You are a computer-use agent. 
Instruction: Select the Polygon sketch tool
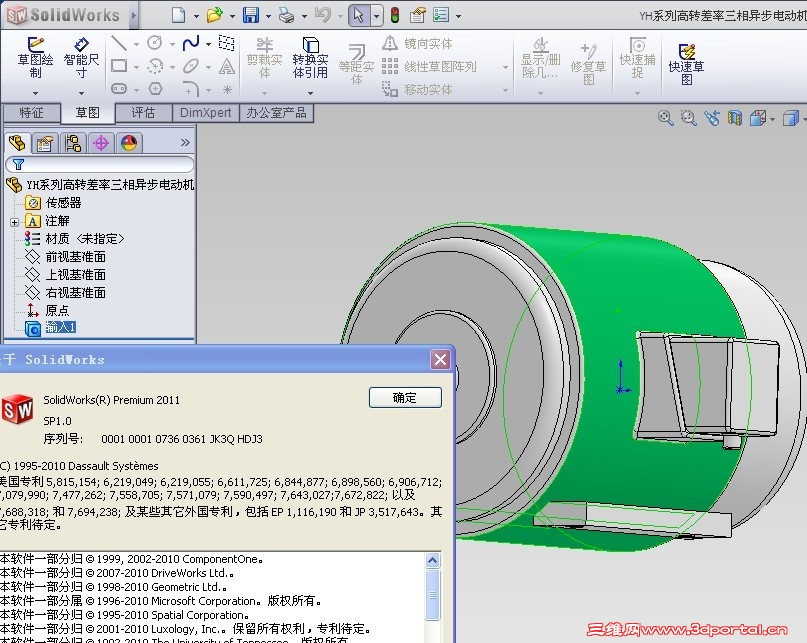coord(155,89)
